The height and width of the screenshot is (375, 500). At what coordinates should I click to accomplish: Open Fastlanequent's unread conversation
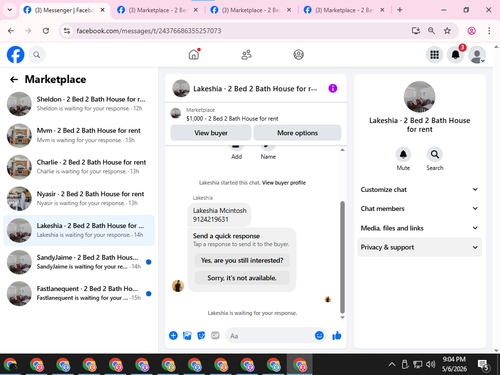coord(79,293)
